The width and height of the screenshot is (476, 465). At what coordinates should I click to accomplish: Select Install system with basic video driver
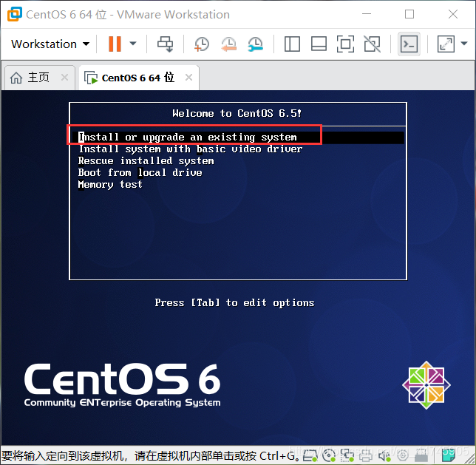(191, 149)
